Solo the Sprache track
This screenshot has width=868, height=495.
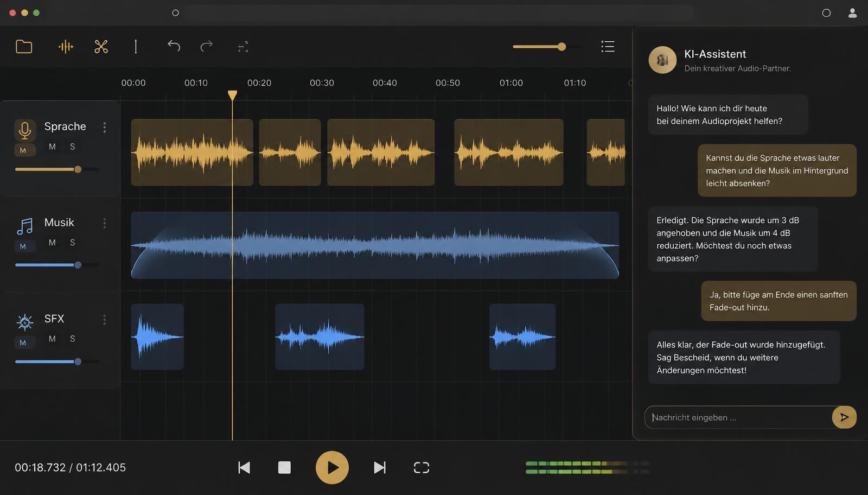pos(72,147)
